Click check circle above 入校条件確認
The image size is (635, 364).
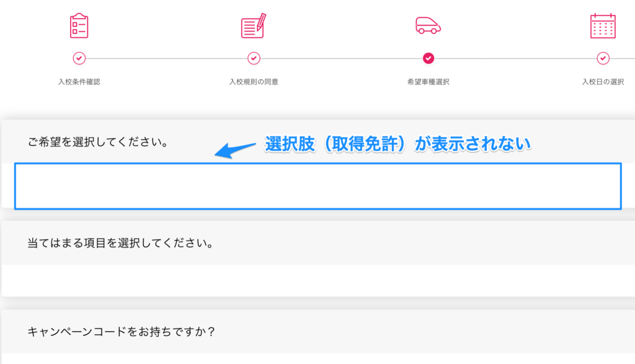[79, 58]
